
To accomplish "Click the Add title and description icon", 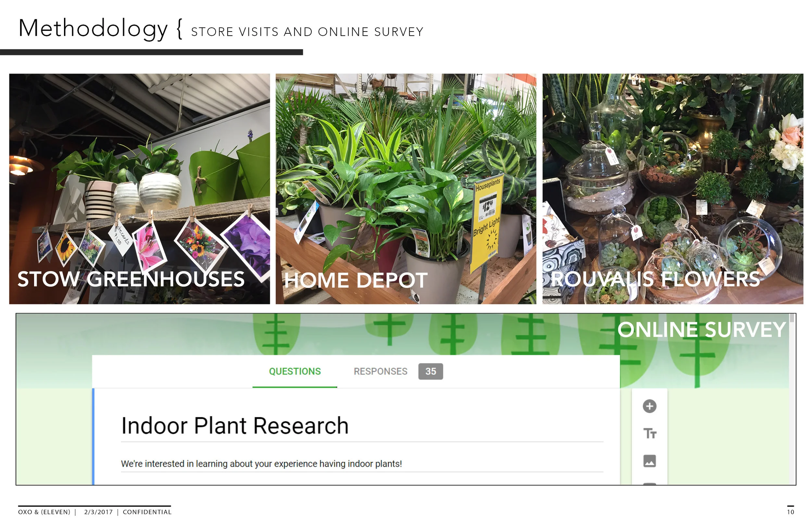I will [x=650, y=433].
